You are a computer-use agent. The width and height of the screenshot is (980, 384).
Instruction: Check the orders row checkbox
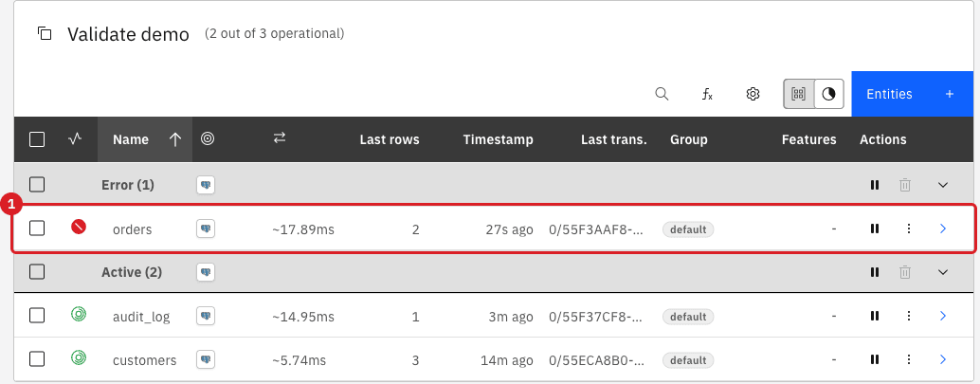click(37, 229)
